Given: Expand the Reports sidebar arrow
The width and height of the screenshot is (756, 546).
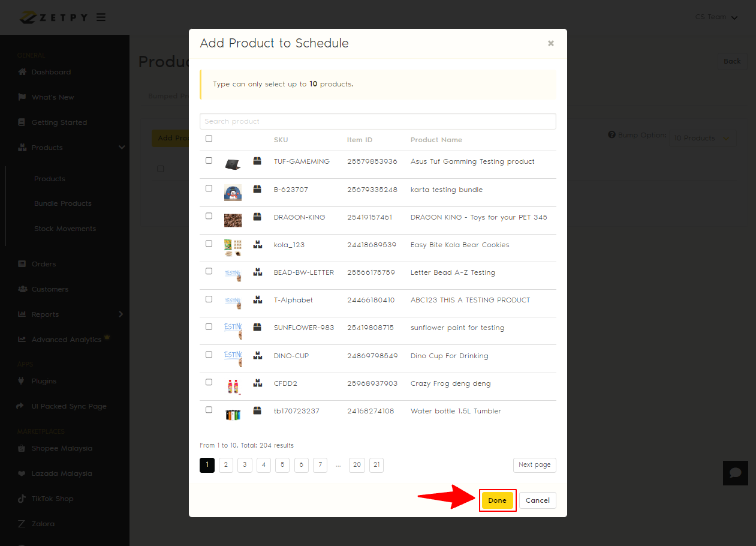Looking at the screenshot, I should click(121, 314).
